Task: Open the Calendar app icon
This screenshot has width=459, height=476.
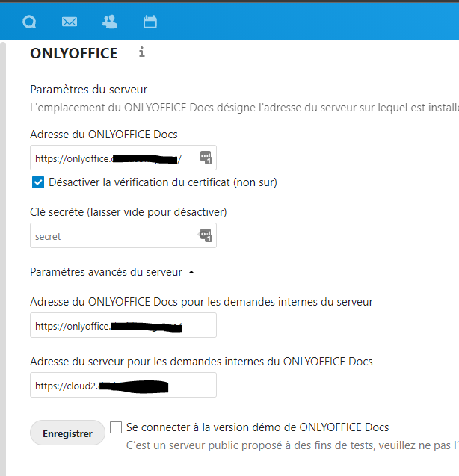Action: 150,22
